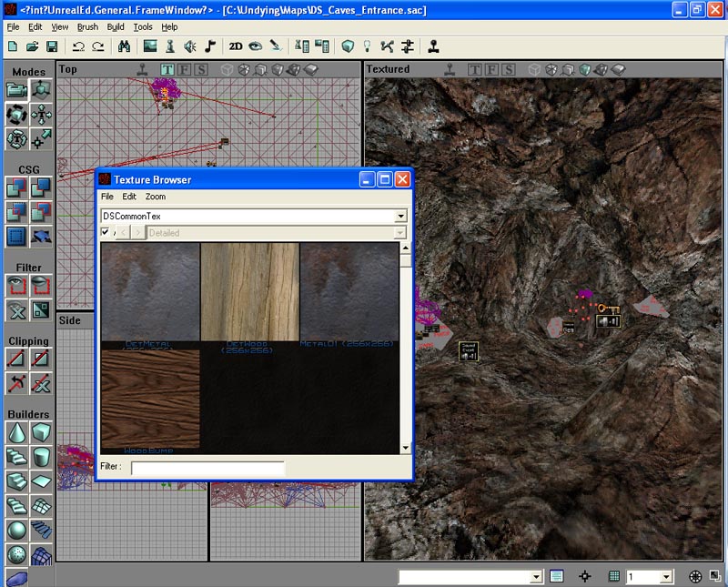
Task: Toggle the checkbox beside Detailed in Texture Browser
Action: 106,232
